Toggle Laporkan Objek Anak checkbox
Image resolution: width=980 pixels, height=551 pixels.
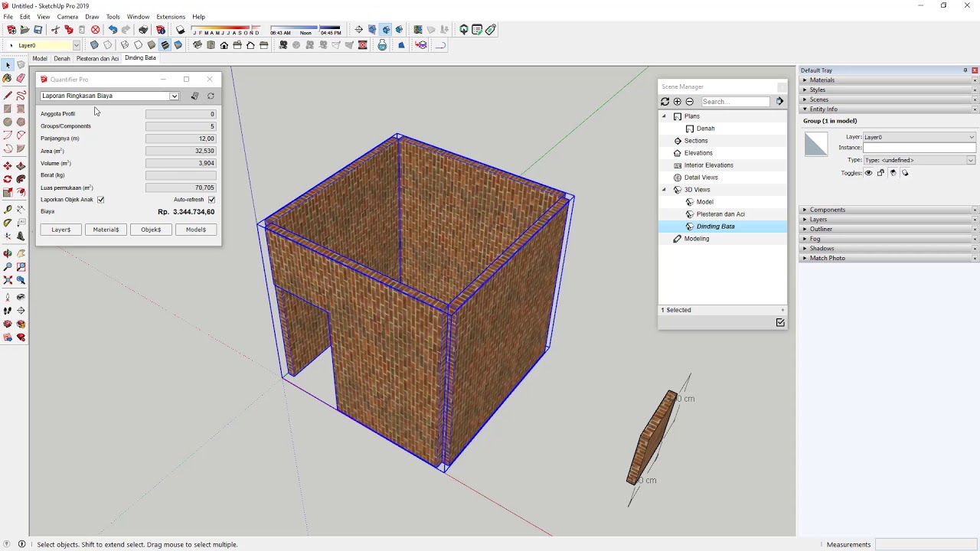(x=100, y=200)
